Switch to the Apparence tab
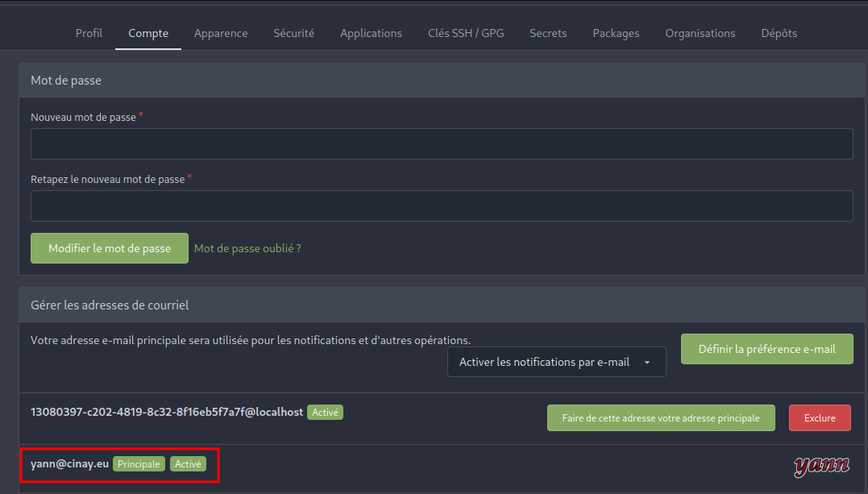868x494 pixels. pos(221,33)
